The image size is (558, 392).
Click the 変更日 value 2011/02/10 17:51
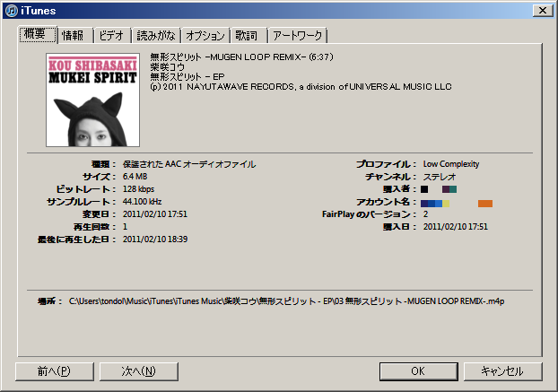(x=155, y=214)
